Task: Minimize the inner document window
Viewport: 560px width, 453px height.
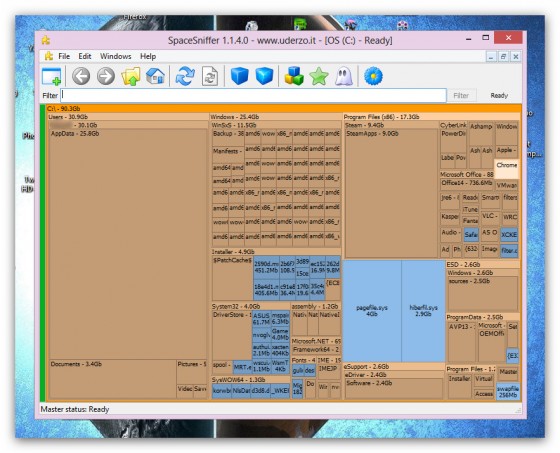Action: click(x=491, y=56)
